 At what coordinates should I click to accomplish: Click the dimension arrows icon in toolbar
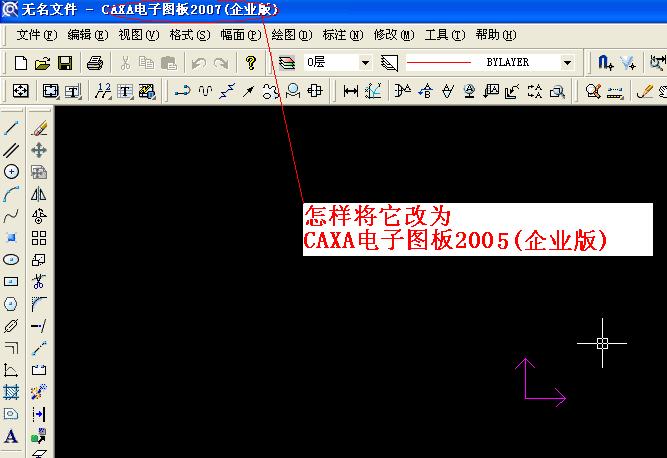[351, 91]
